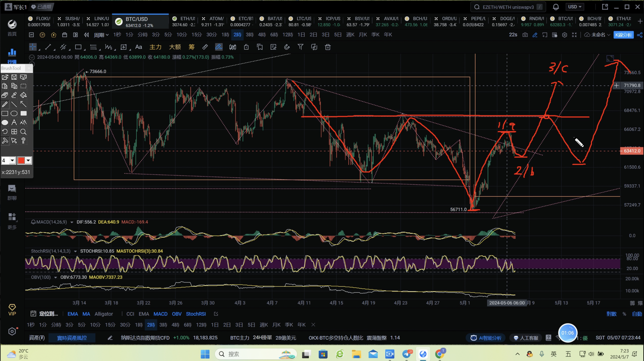The width and height of the screenshot is (644, 361).
Task: Open File Explorer from the taskbar
Action: tap(356, 354)
